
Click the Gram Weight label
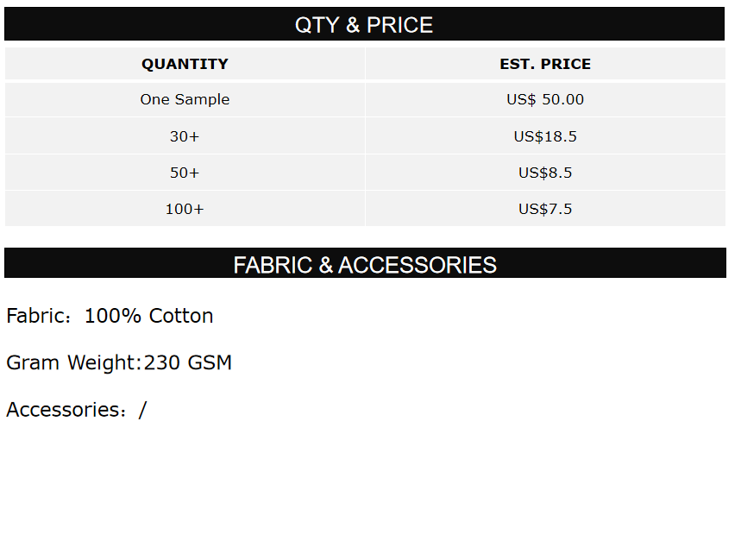72,362
